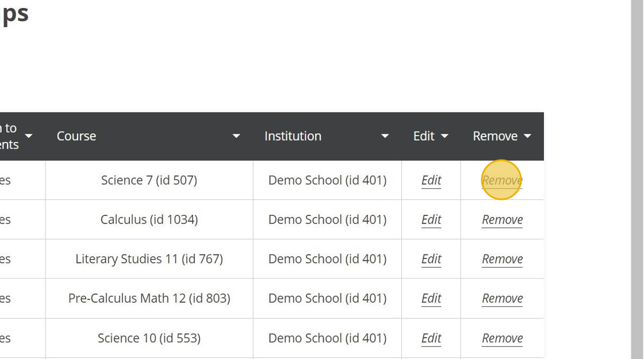
Task: Remove the Science 7 course row
Action: (x=502, y=180)
